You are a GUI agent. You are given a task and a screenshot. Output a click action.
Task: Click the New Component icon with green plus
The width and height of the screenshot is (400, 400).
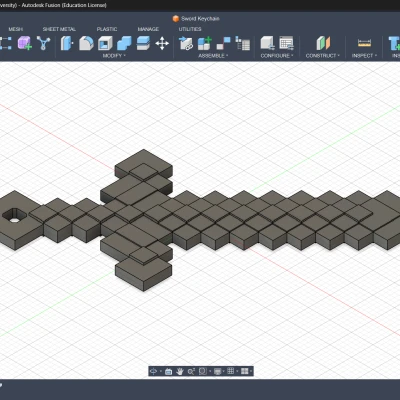(x=205, y=43)
